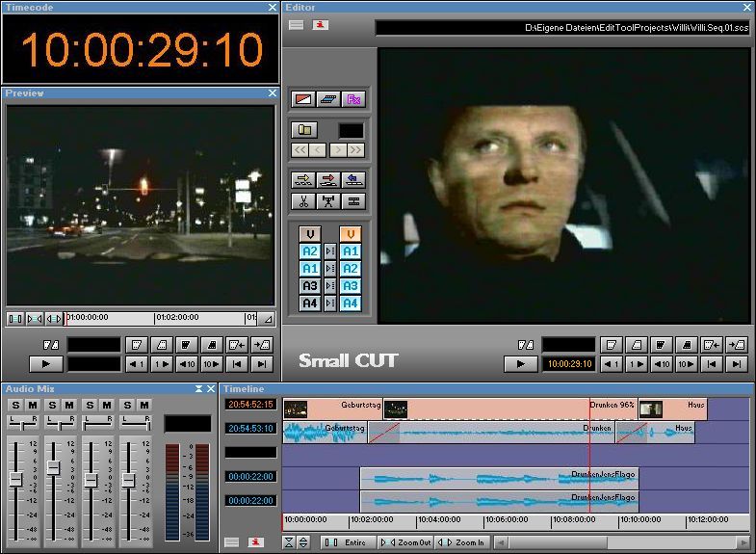Click the red arrow overwrite edit icon
Viewport: 756px width, 554px height.
[328, 180]
